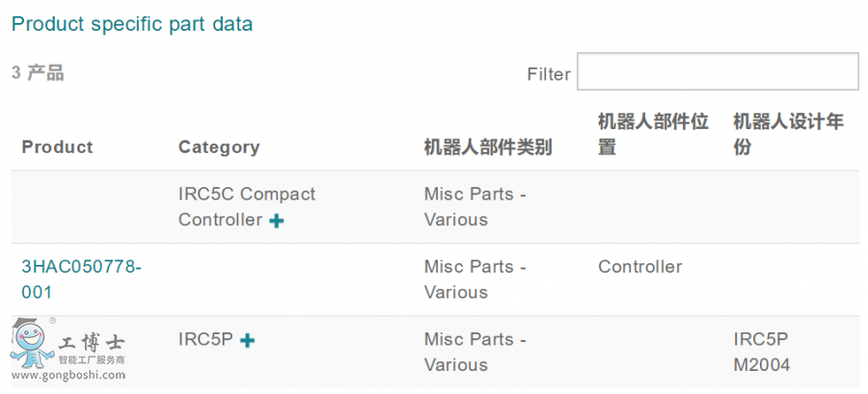This screenshot has height=394, width=868.
Task: Click the 3 产品 product count label
Action: [x=38, y=73]
